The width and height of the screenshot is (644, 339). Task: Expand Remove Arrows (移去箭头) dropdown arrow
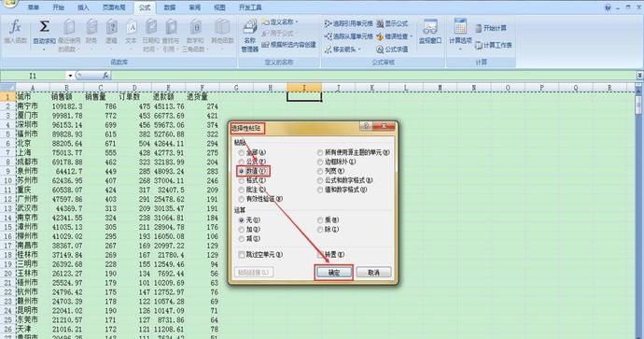(359, 49)
